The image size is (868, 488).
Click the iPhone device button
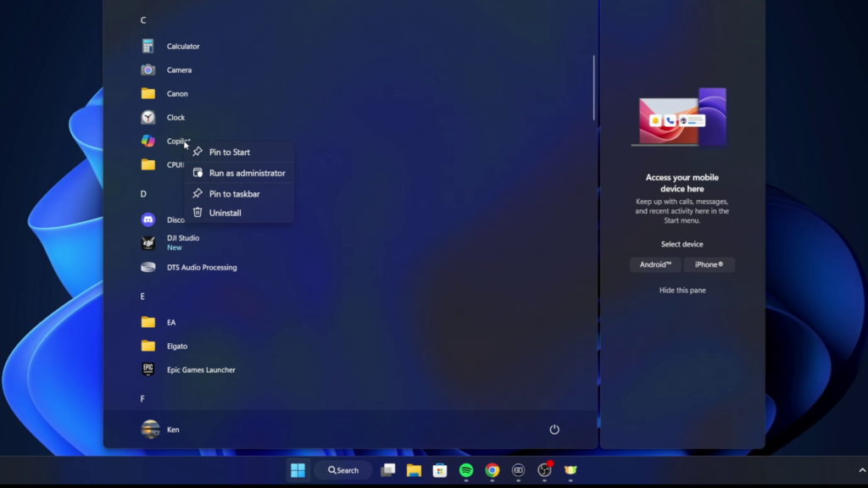click(709, 264)
